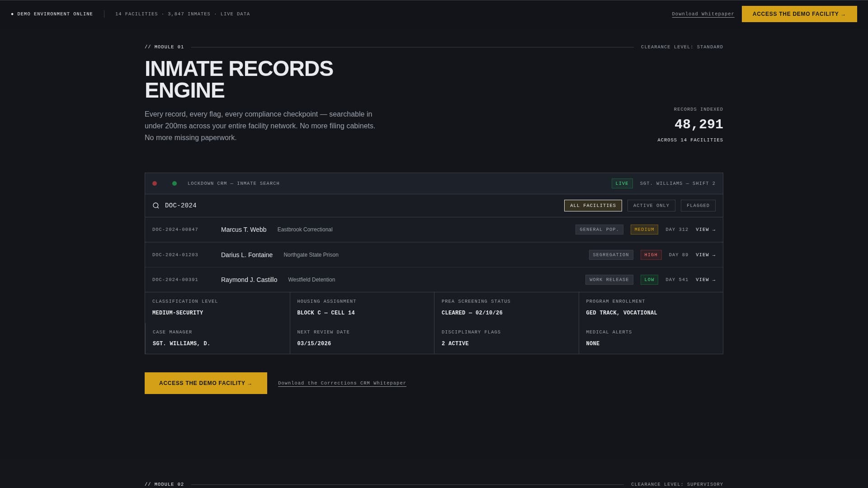The width and height of the screenshot is (868, 488).
Task: Click the DAY 312 value
Action: 677,230
